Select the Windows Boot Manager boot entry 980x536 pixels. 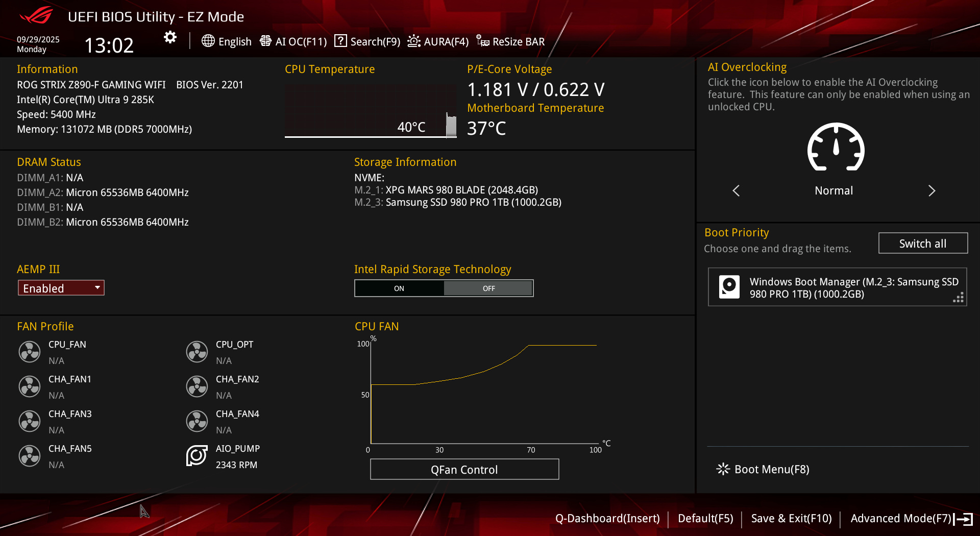[837, 287]
